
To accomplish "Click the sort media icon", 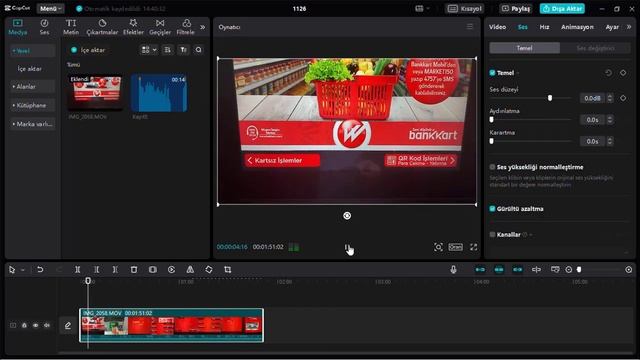I will [167, 50].
